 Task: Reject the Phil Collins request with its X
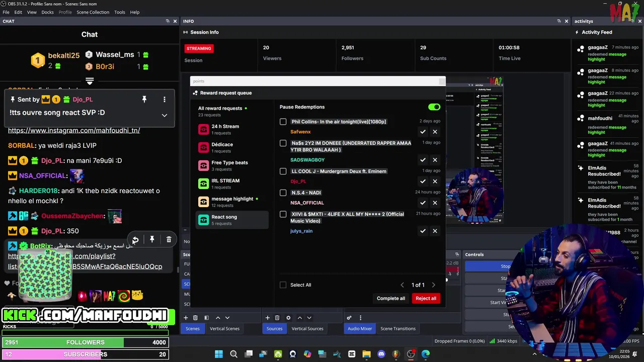[x=435, y=132]
